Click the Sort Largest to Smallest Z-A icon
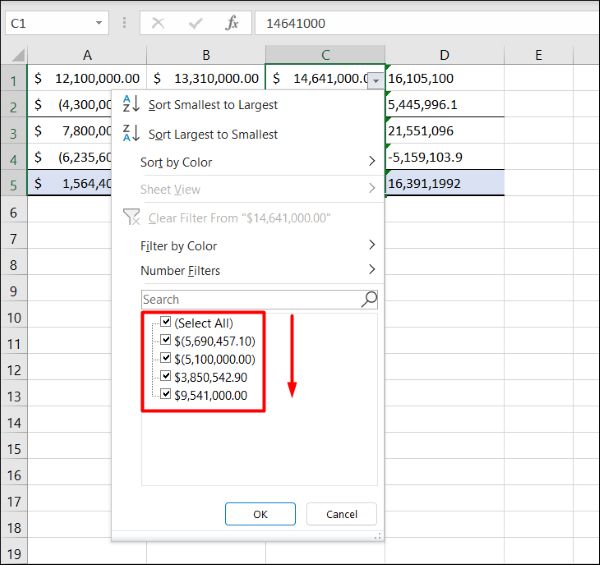This screenshot has height=565, width=600. (x=131, y=134)
